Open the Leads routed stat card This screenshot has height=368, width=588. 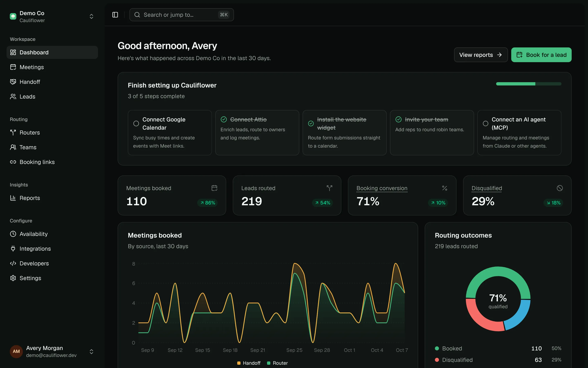pyautogui.click(x=287, y=195)
